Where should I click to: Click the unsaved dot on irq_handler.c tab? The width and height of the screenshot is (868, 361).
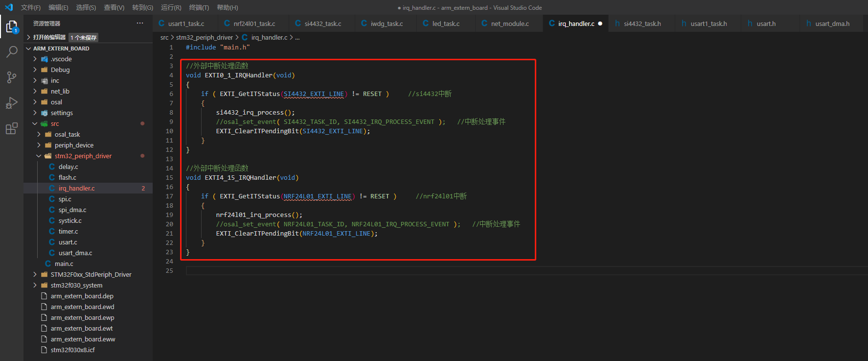point(600,24)
